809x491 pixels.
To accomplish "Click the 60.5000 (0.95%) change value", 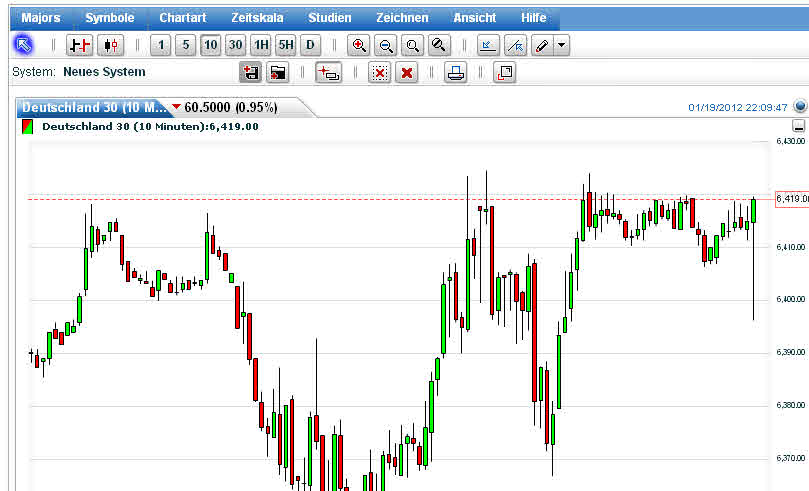I will pos(231,107).
